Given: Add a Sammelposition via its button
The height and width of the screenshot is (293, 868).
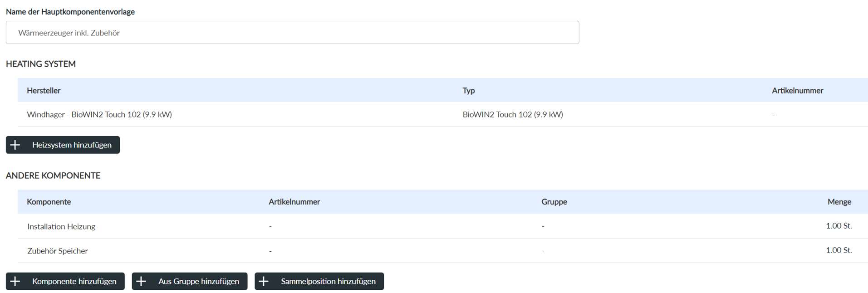Looking at the screenshot, I should coord(319,281).
